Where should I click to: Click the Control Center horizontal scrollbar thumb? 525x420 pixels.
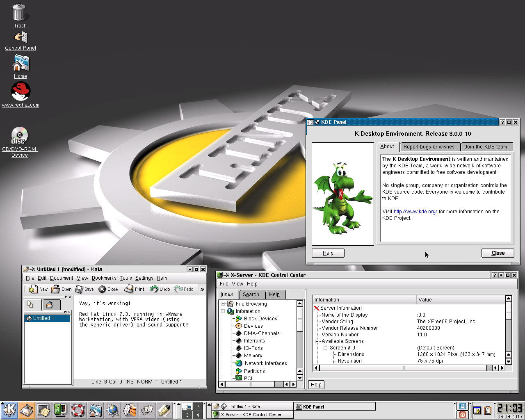[403, 368]
